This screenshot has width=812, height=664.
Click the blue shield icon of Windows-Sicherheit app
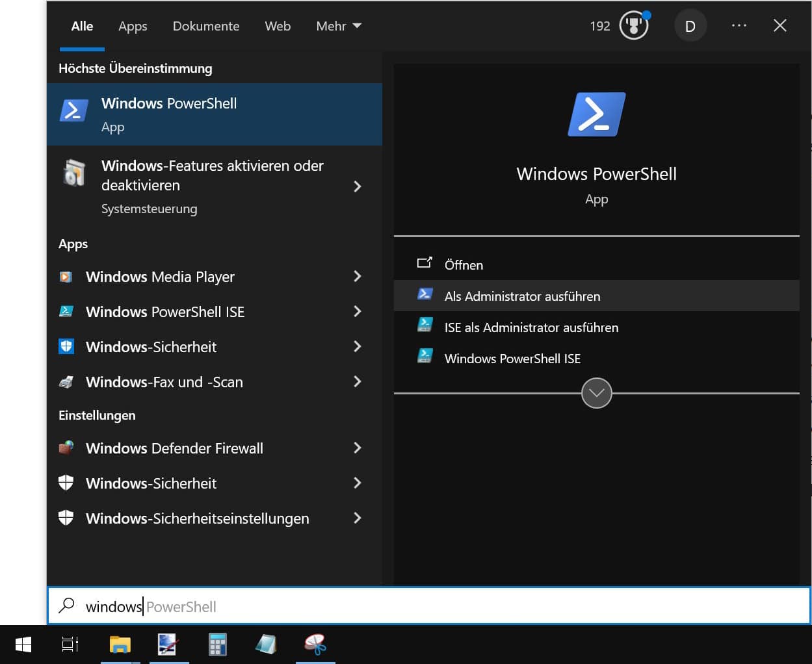[x=66, y=346]
